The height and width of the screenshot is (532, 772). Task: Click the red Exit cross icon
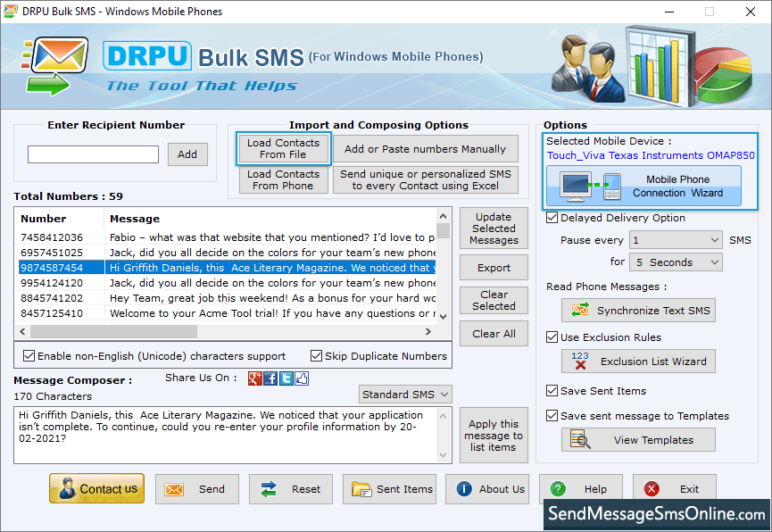[x=652, y=489]
